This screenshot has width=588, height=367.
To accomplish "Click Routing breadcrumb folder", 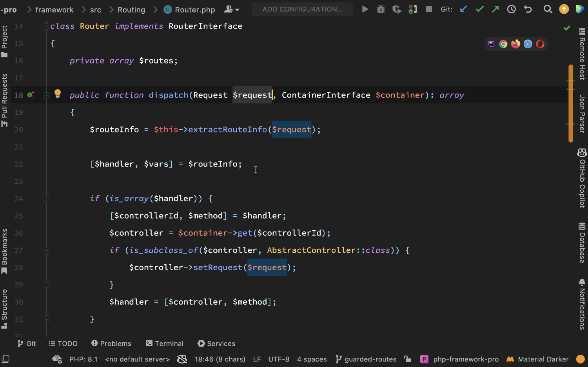I will (131, 9).
